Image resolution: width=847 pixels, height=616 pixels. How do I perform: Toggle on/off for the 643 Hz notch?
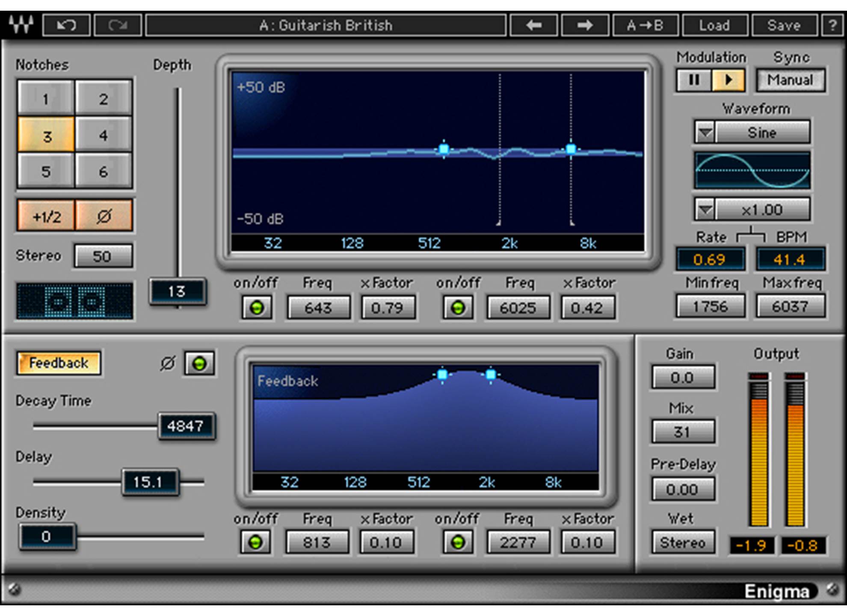[257, 307]
